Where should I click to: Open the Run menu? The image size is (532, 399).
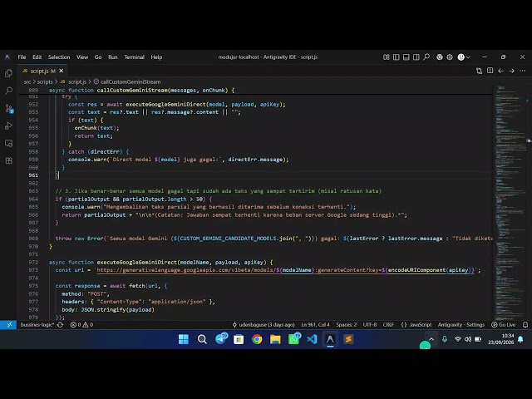(x=113, y=57)
